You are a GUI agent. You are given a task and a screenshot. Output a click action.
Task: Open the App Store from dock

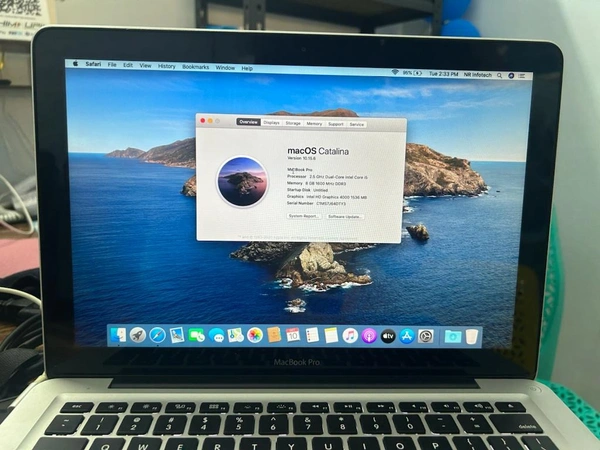pos(407,336)
